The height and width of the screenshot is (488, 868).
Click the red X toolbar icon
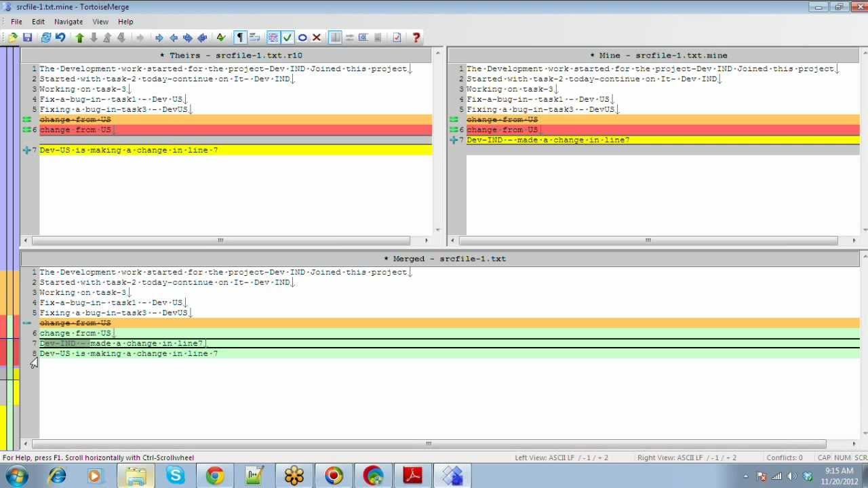(317, 38)
